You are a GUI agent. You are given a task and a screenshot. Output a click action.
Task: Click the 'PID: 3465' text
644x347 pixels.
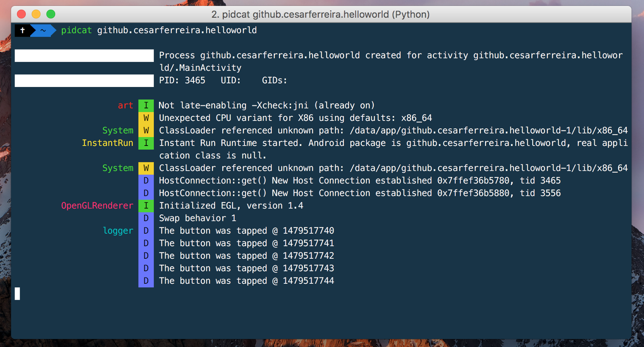(x=182, y=80)
